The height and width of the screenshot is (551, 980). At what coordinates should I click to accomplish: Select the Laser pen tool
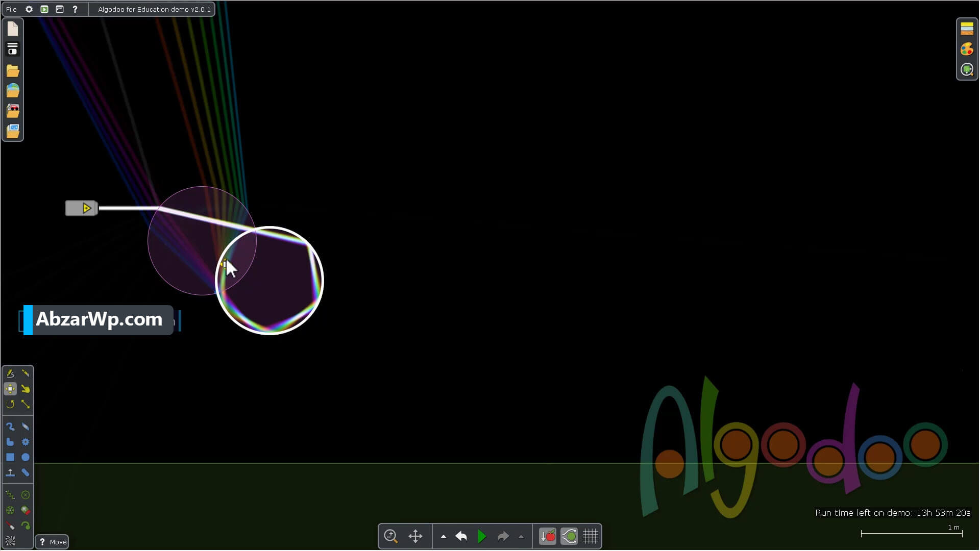tap(10, 525)
